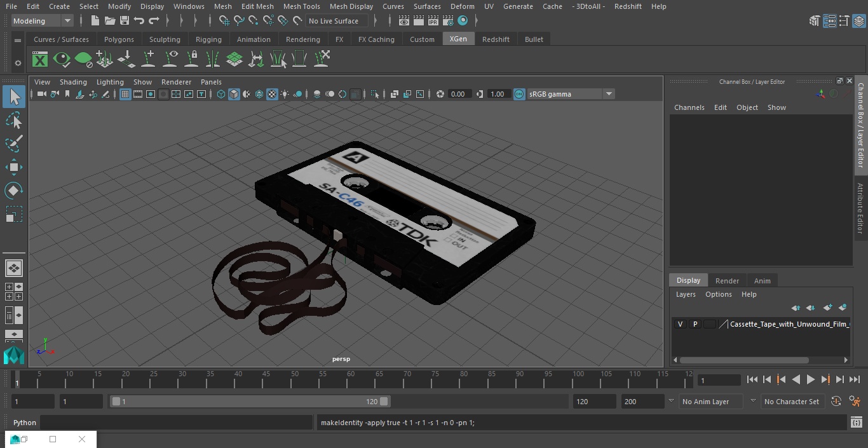Click the XGen eye preview shelf icon
Screen dimensions: 868x448
[x=62, y=60]
